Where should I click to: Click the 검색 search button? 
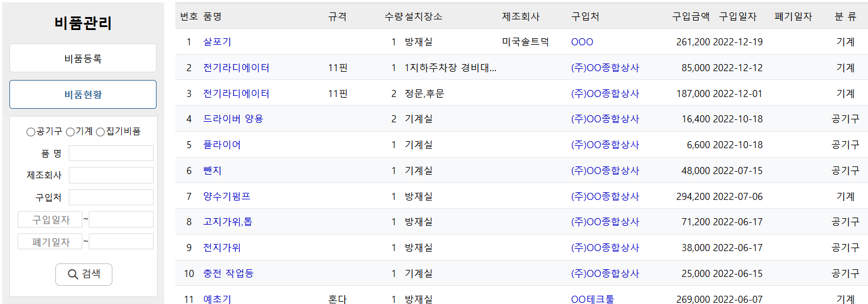pos(84,274)
